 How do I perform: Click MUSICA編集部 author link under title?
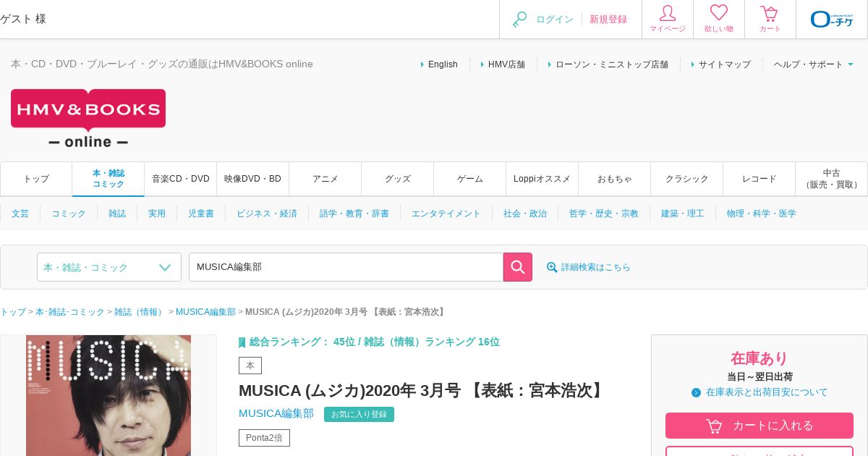click(276, 413)
